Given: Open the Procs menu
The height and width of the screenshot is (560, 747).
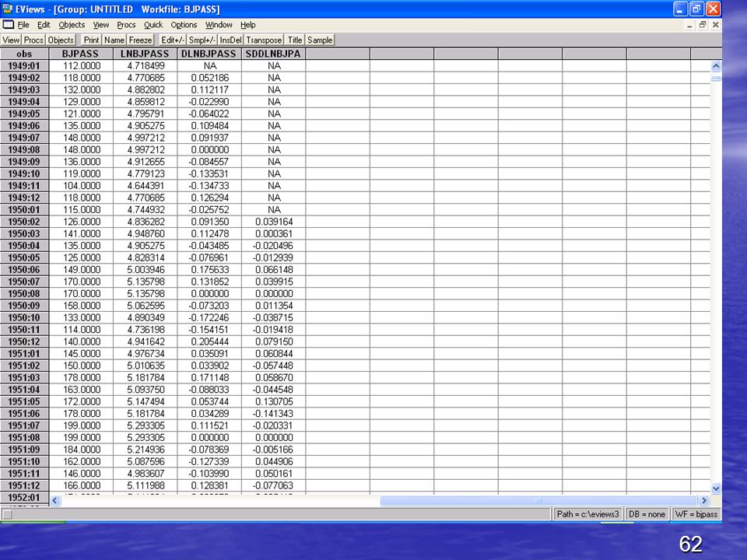Looking at the screenshot, I should (126, 25).
